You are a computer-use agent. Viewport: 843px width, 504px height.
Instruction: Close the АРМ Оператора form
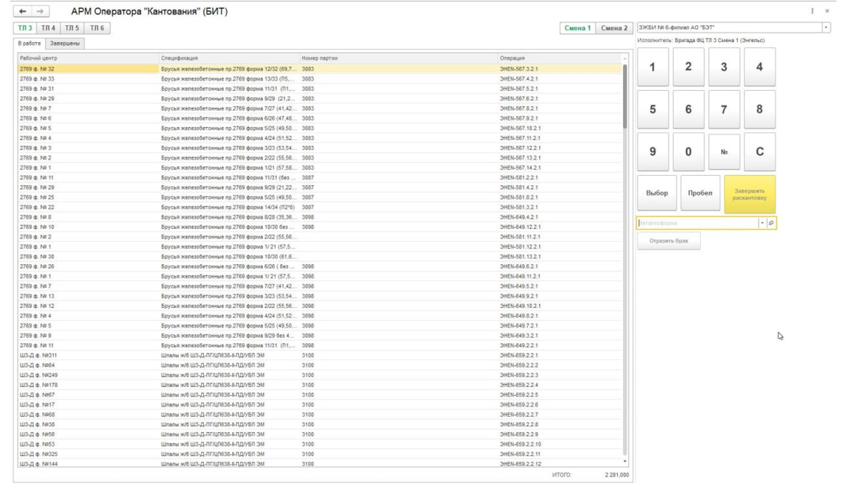(827, 11)
